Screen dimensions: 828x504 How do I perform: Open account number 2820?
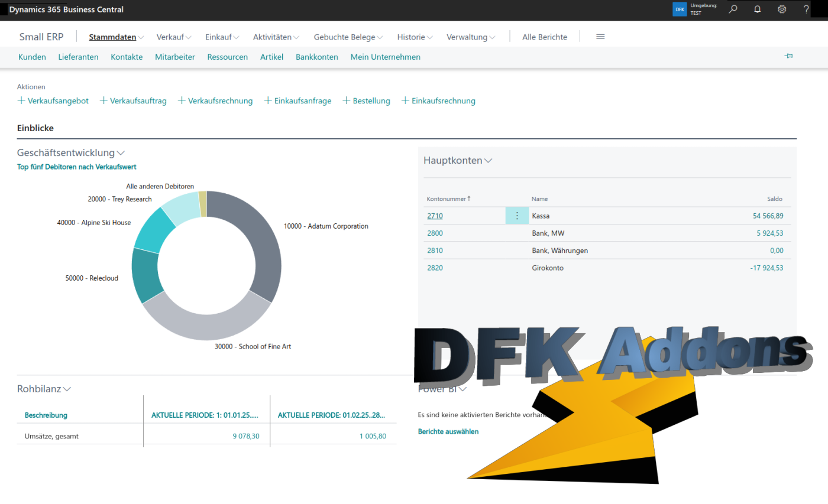pos(435,268)
